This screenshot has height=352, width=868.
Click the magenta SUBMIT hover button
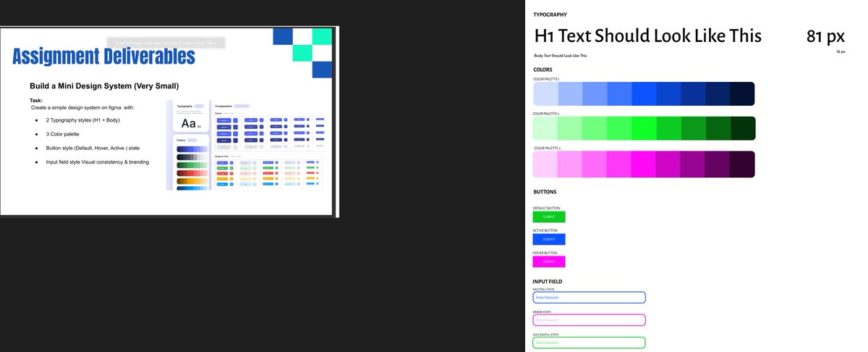(549, 261)
